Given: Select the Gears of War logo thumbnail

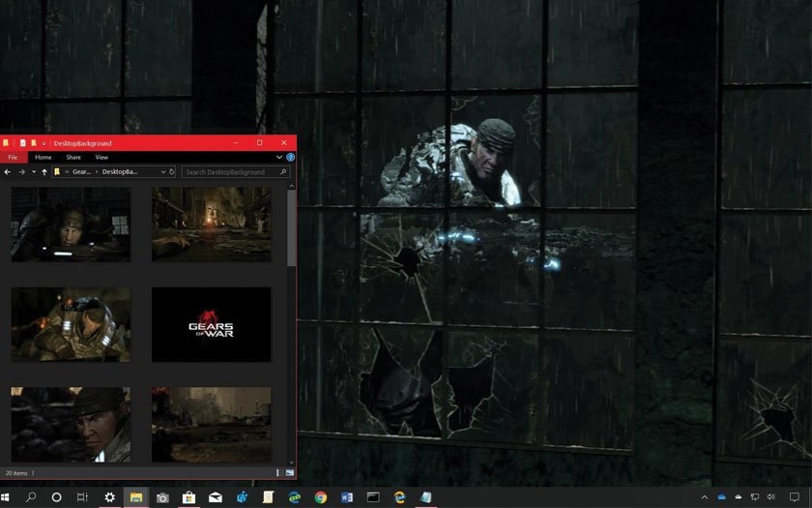Looking at the screenshot, I should [x=211, y=324].
